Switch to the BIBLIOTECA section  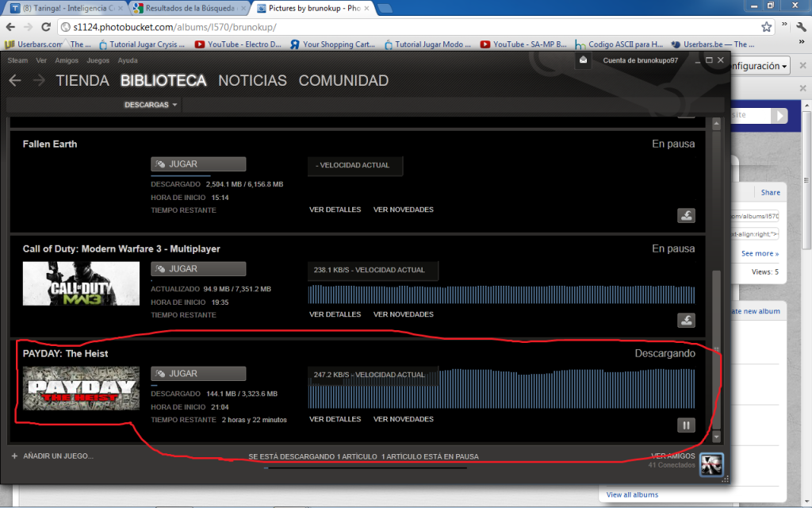[163, 80]
